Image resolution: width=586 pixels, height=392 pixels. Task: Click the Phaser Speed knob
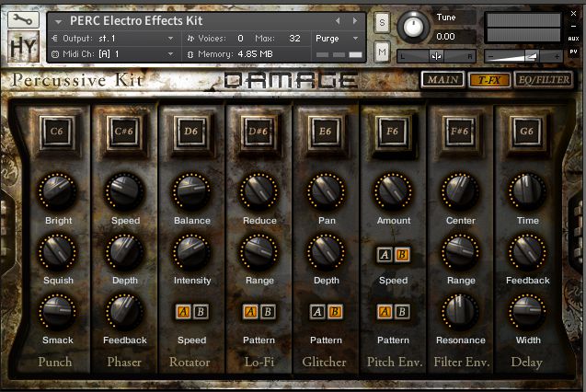125,191
